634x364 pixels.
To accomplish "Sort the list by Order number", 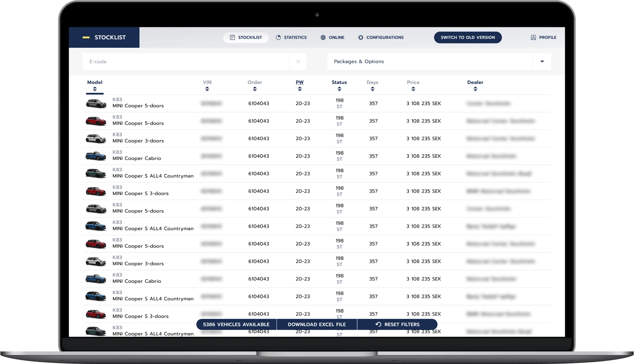I will pos(254,89).
